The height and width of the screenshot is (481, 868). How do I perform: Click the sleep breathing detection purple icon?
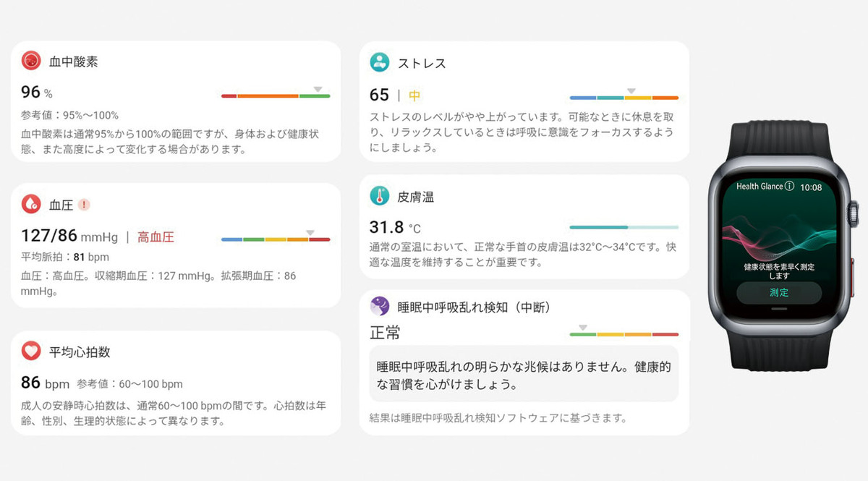pyautogui.click(x=379, y=307)
